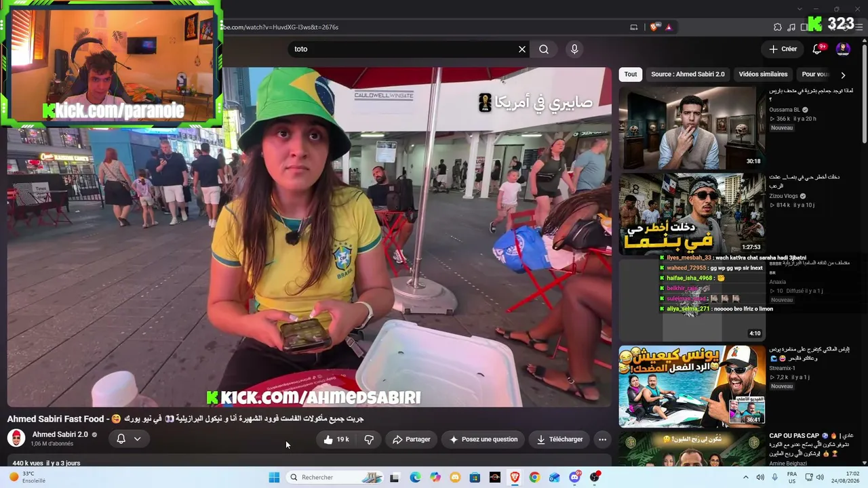This screenshot has height=488, width=868.
Task: Start voice search with the microphone
Action: pos(574,49)
